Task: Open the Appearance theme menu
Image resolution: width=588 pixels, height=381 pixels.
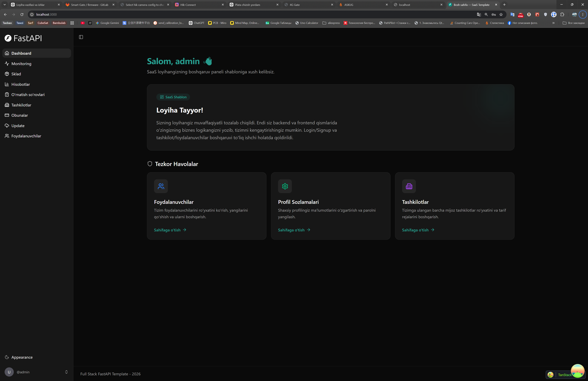Action: coord(37,357)
